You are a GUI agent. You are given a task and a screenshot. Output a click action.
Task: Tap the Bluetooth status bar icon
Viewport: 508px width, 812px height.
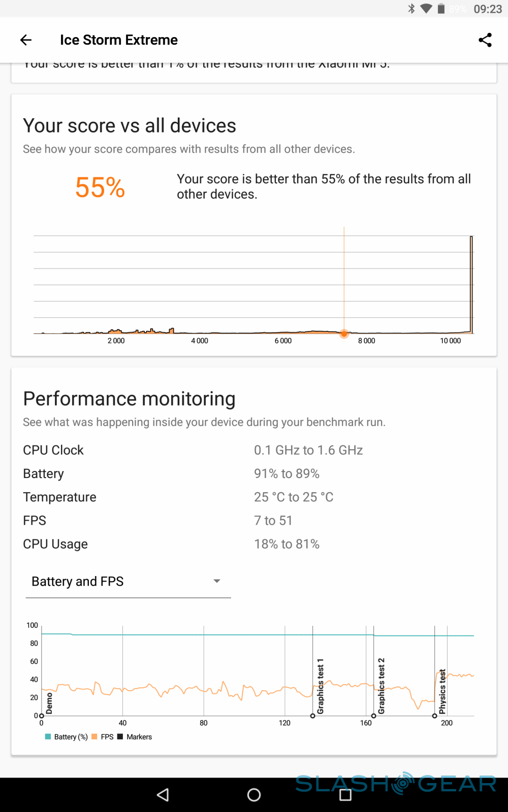click(411, 9)
